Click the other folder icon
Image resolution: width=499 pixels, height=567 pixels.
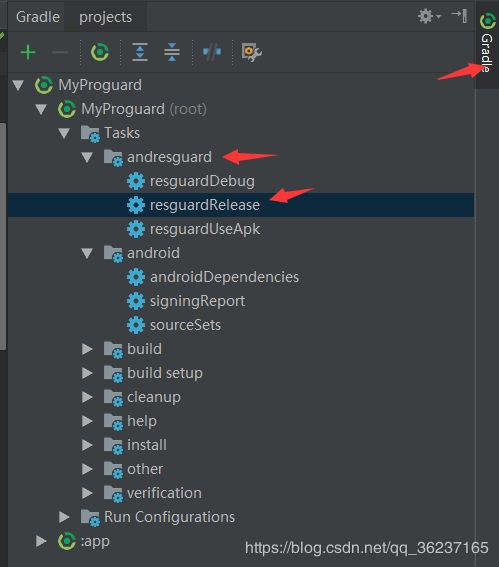click(113, 470)
